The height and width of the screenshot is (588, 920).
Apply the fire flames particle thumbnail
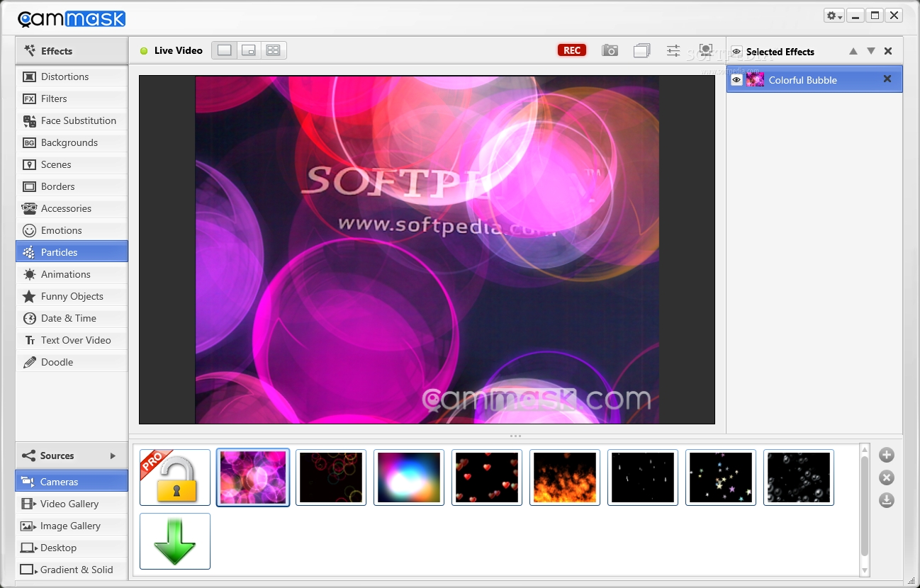pyautogui.click(x=565, y=477)
